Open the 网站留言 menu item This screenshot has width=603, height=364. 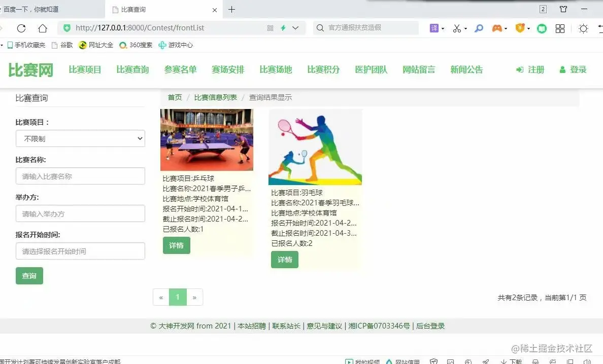tap(419, 69)
